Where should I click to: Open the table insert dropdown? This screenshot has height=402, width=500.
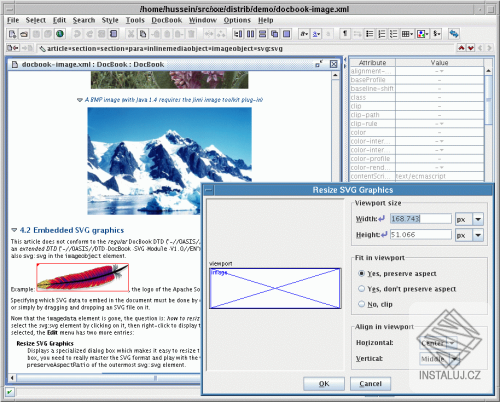click(x=407, y=34)
